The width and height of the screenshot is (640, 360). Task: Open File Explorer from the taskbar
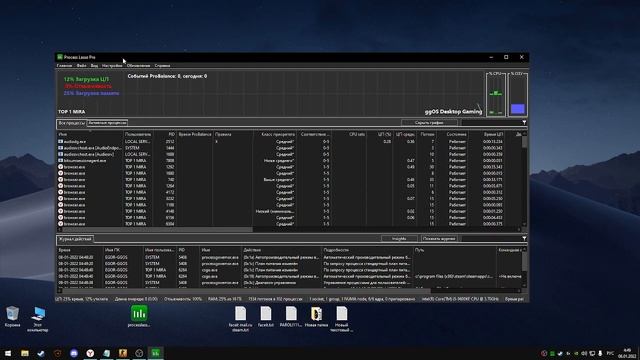(24, 353)
